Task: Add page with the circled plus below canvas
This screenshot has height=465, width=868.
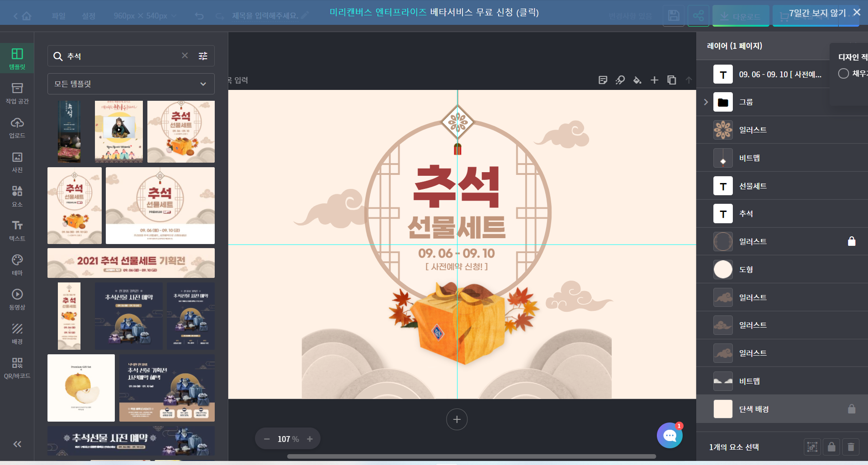Action: (457, 419)
